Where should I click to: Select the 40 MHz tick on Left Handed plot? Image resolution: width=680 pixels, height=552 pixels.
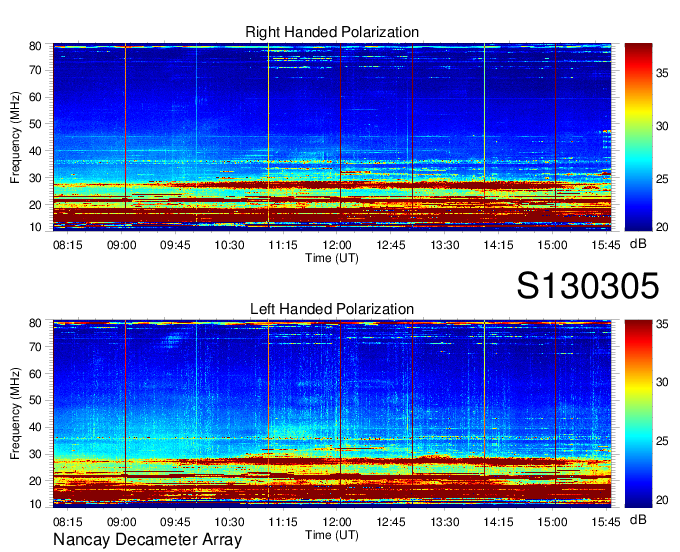(x=35, y=427)
